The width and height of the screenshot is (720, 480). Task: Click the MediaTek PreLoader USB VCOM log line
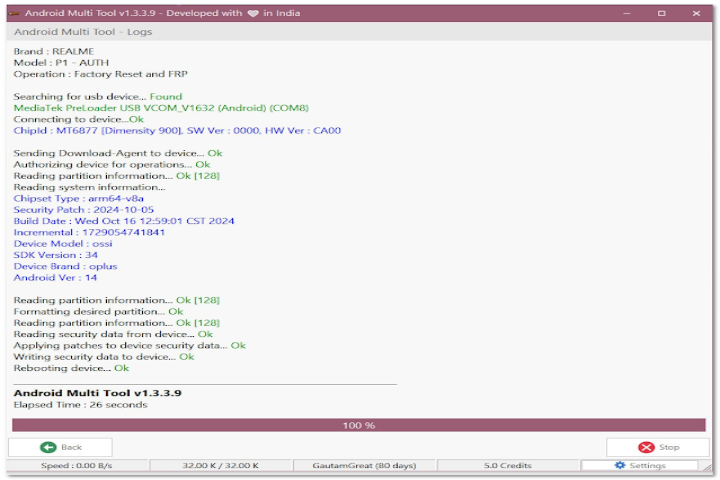click(x=160, y=108)
